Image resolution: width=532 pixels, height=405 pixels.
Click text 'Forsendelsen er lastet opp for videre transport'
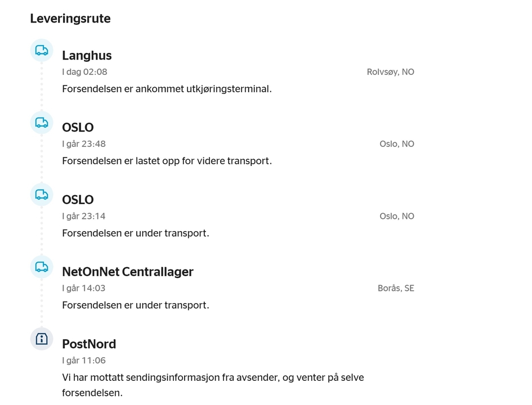[x=166, y=161]
